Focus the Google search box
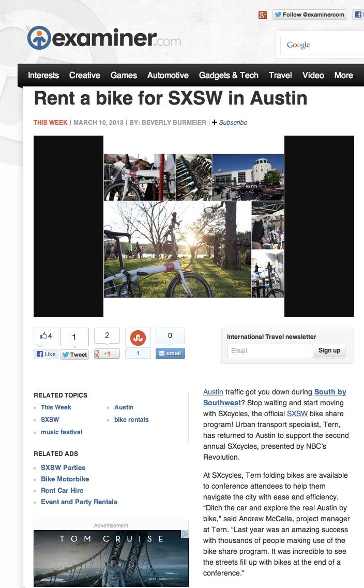This screenshot has width=364, height=588. (x=323, y=45)
